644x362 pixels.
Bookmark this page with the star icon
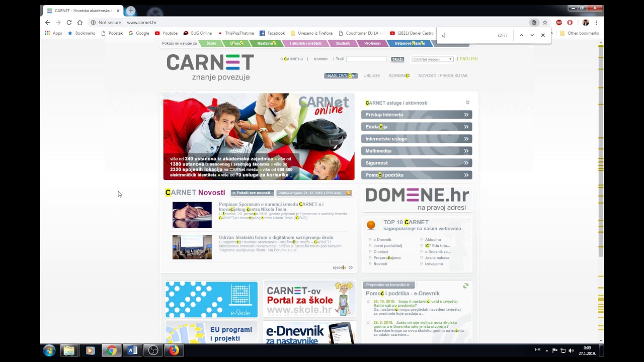[x=545, y=23]
